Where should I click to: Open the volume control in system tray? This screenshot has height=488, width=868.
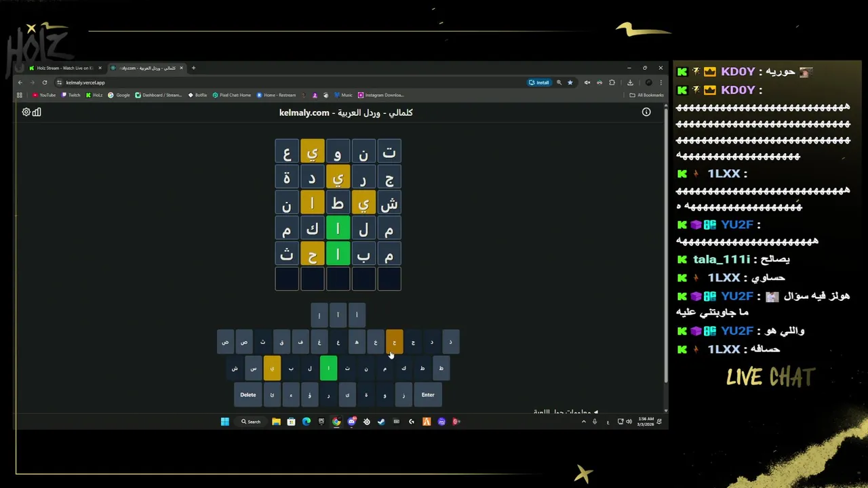(x=629, y=422)
